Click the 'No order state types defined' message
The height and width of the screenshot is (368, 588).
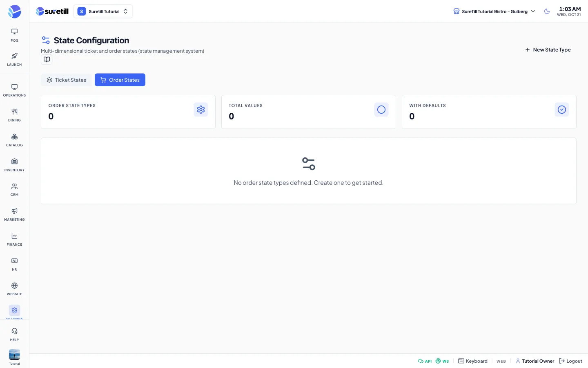click(x=309, y=183)
